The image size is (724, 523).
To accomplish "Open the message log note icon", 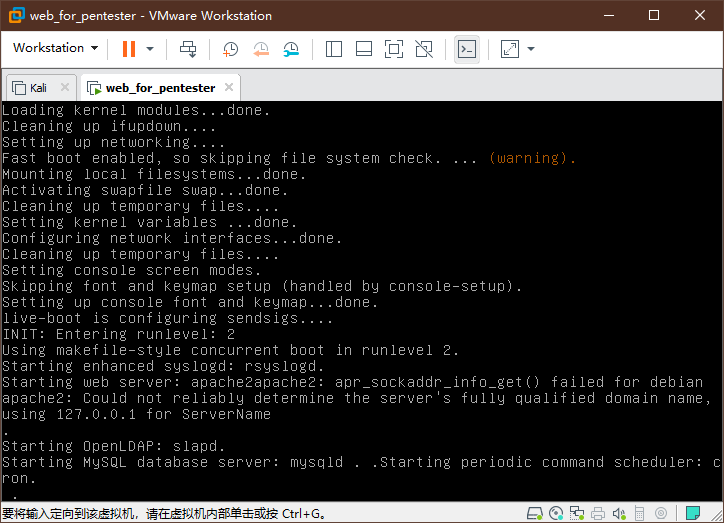I will coord(693,513).
